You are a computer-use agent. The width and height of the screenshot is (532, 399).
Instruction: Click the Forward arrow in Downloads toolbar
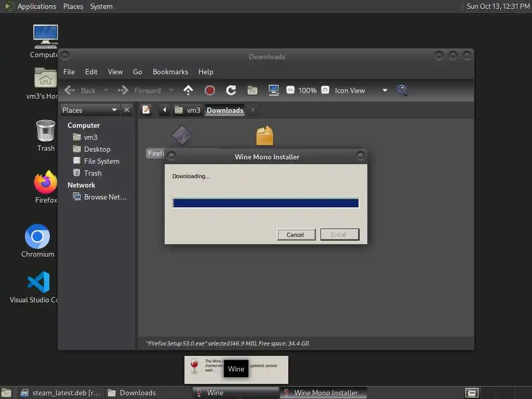[x=123, y=90]
